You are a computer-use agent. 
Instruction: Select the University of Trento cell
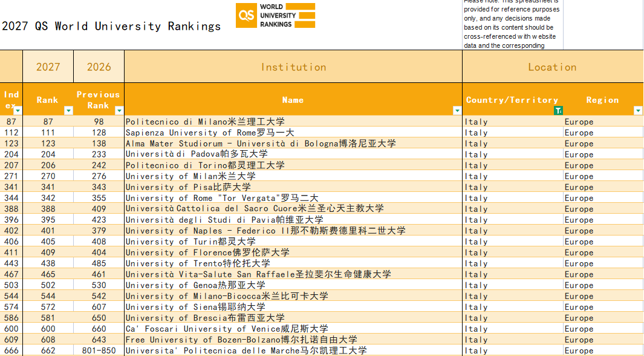pos(293,263)
